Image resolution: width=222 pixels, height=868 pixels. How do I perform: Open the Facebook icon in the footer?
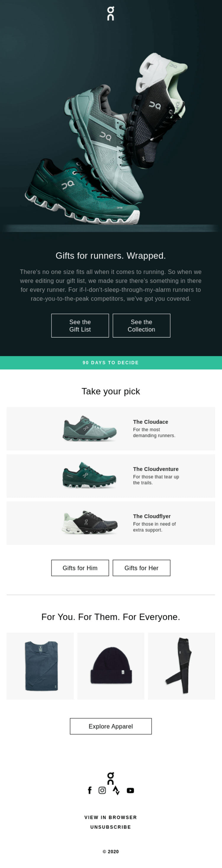[x=90, y=790]
